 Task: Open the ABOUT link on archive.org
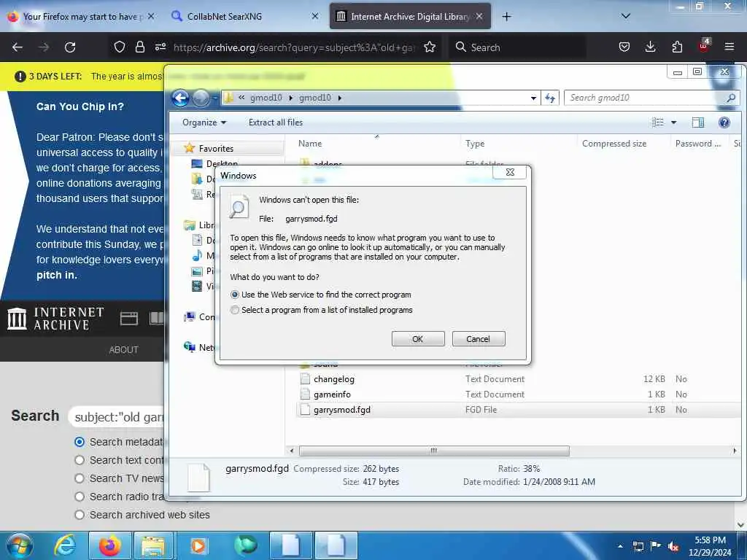[123, 349]
